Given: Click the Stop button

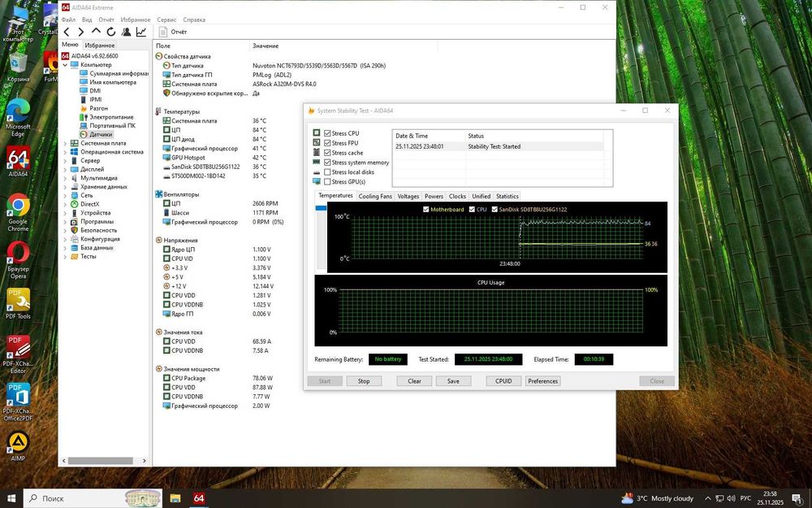Looking at the screenshot, I should click(364, 381).
